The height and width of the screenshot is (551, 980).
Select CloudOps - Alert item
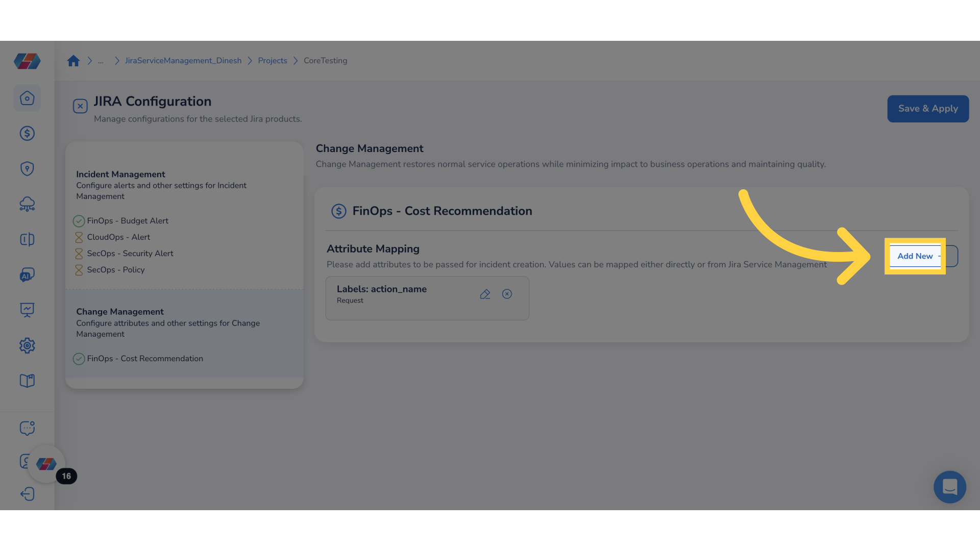[118, 237]
